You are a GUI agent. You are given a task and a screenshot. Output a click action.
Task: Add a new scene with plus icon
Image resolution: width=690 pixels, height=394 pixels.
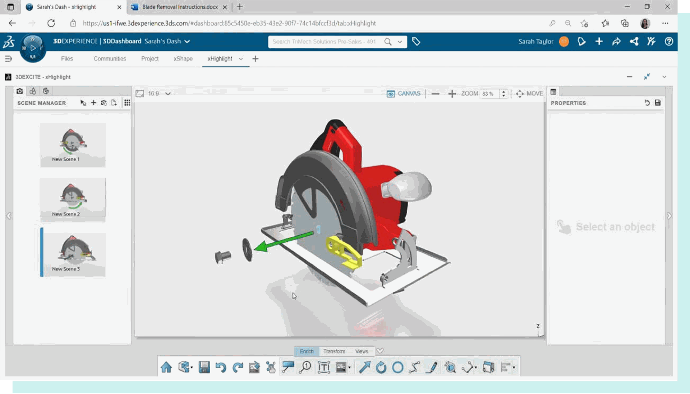[x=93, y=103]
